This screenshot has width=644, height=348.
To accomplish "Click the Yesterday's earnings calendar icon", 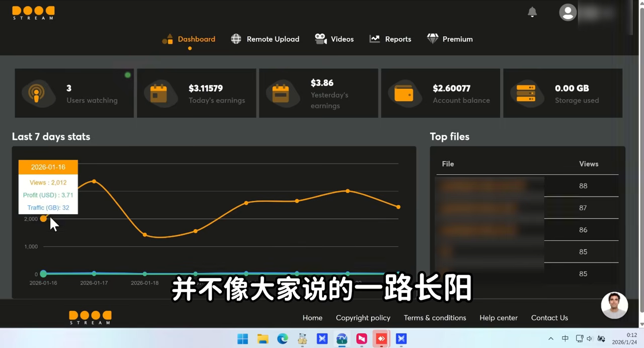I will [x=280, y=94].
